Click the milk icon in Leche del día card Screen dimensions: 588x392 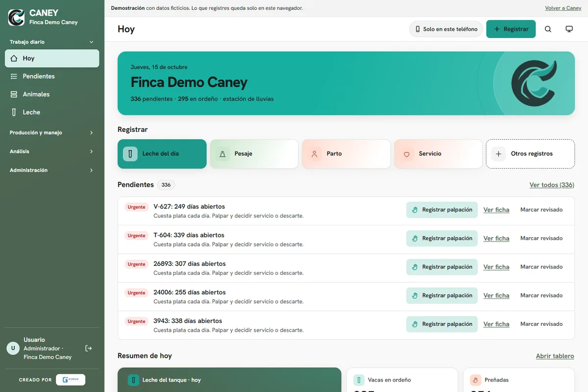(130, 154)
